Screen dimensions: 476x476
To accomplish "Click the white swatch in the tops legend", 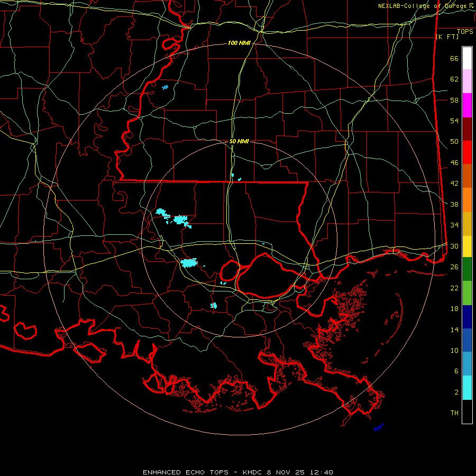I will tap(467, 58).
